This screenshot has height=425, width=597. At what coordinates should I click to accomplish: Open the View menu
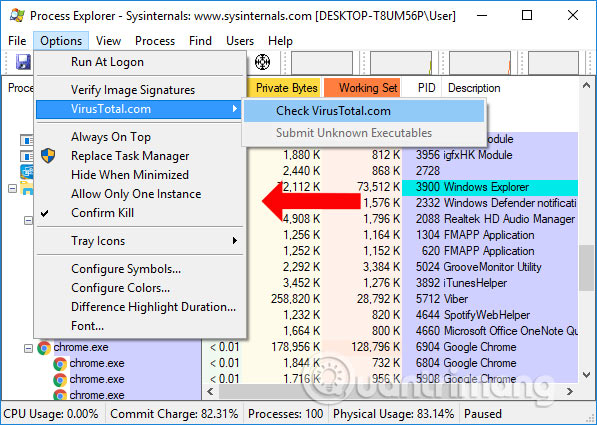108,41
